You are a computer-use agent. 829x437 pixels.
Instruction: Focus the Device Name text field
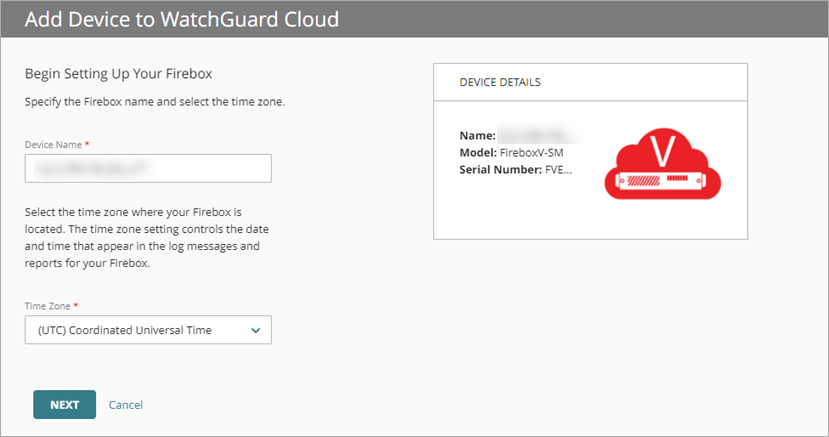point(148,168)
